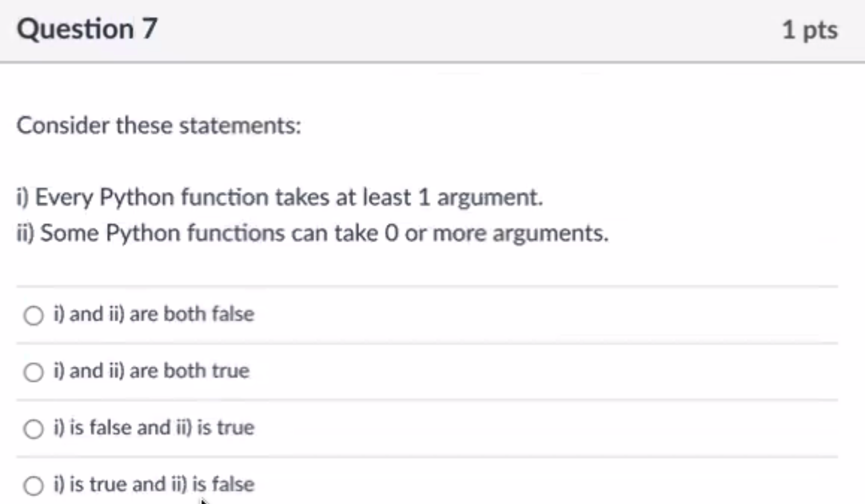Pick the "i) is true and ii) is false" radio
Image resolution: width=865 pixels, height=504 pixels.
pos(33,485)
